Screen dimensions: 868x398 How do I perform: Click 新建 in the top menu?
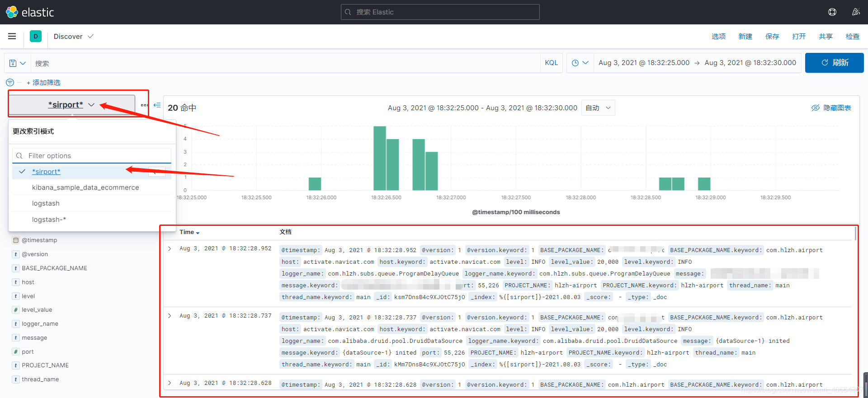pyautogui.click(x=745, y=37)
